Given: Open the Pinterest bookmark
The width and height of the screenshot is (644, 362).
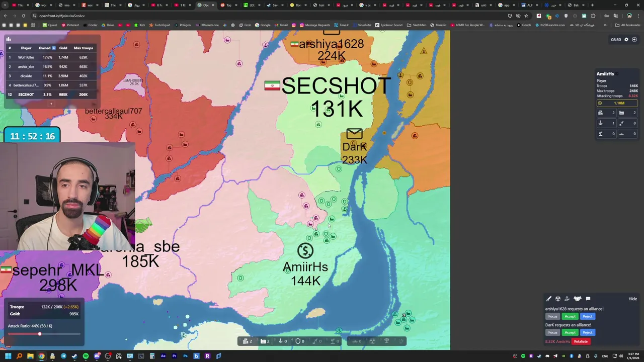Looking at the screenshot, I should [70, 25].
